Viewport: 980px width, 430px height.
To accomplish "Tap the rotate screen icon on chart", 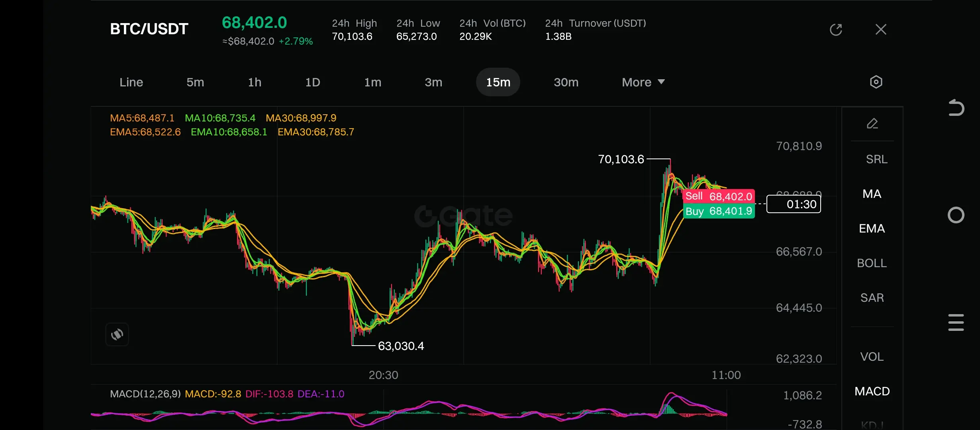I will click(x=117, y=334).
